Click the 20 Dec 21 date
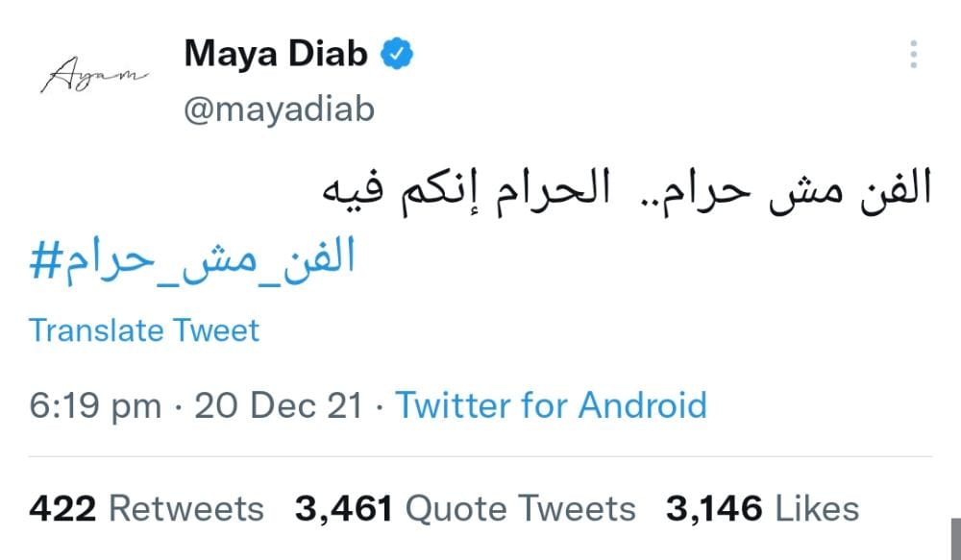 279,405
